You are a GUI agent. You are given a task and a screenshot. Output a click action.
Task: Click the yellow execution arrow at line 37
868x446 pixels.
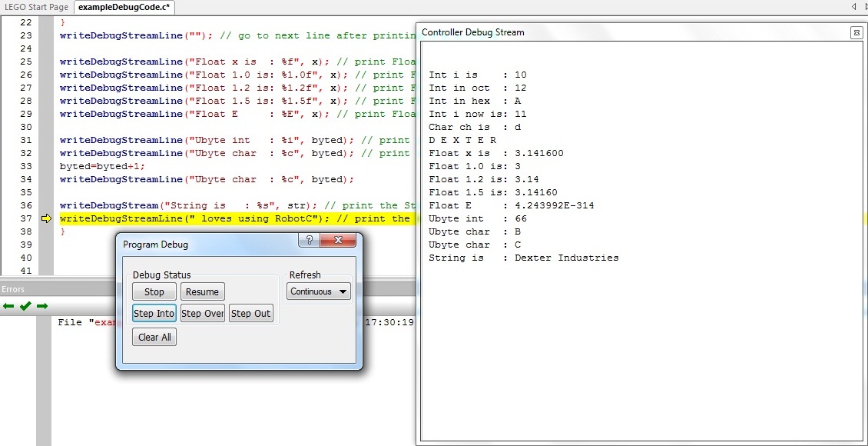tap(46, 218)
